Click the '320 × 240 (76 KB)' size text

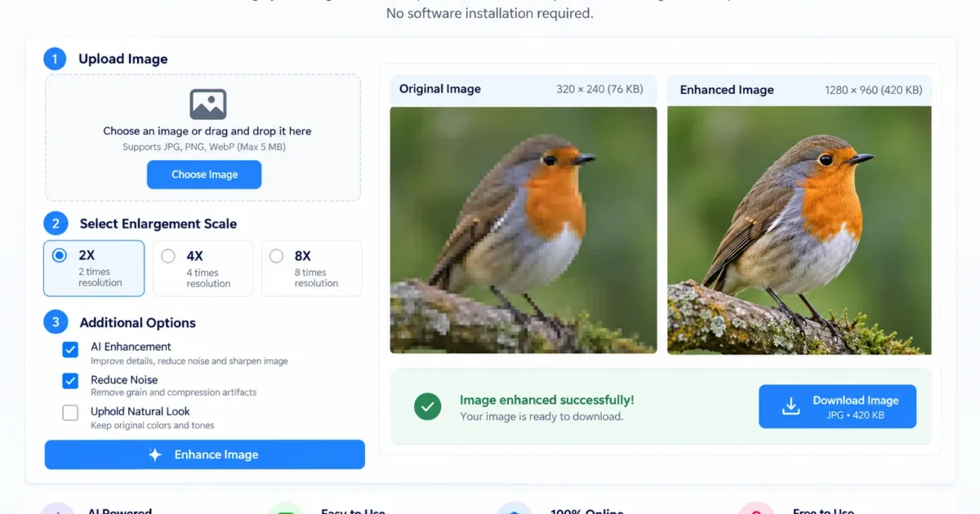point(599,89)
